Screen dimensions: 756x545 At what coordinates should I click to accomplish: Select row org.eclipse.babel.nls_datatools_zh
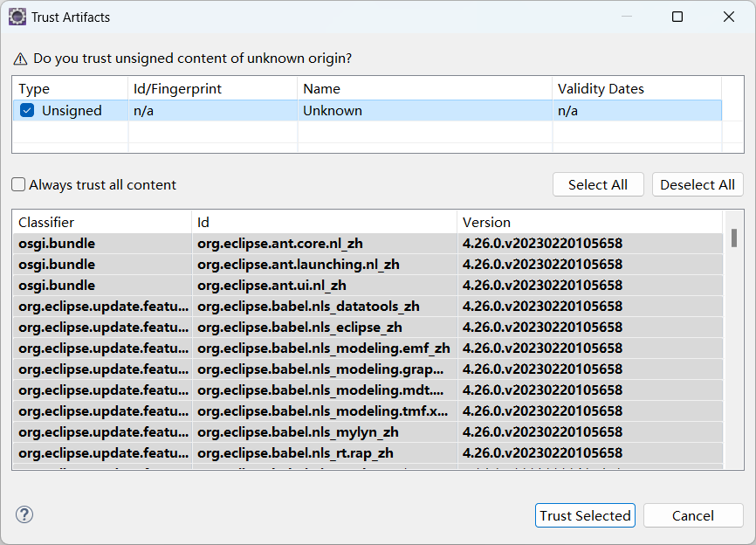[x=368, y=307]
